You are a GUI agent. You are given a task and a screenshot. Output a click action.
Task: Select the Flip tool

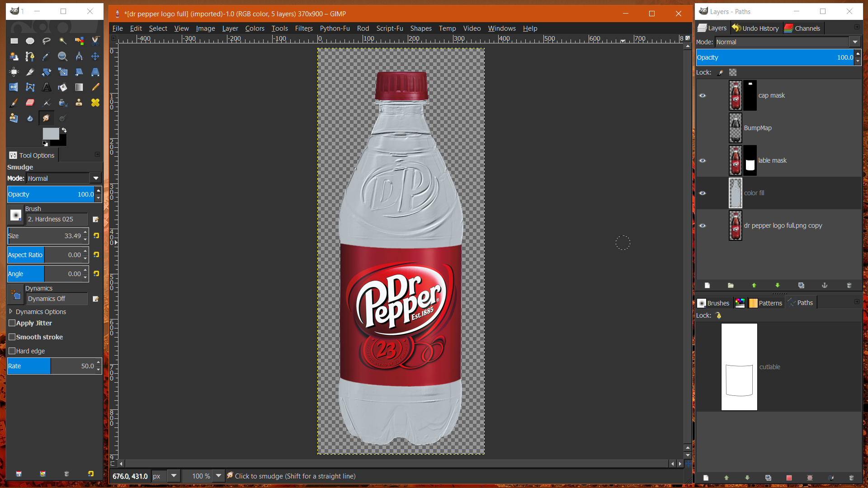[x=14, y=87]
